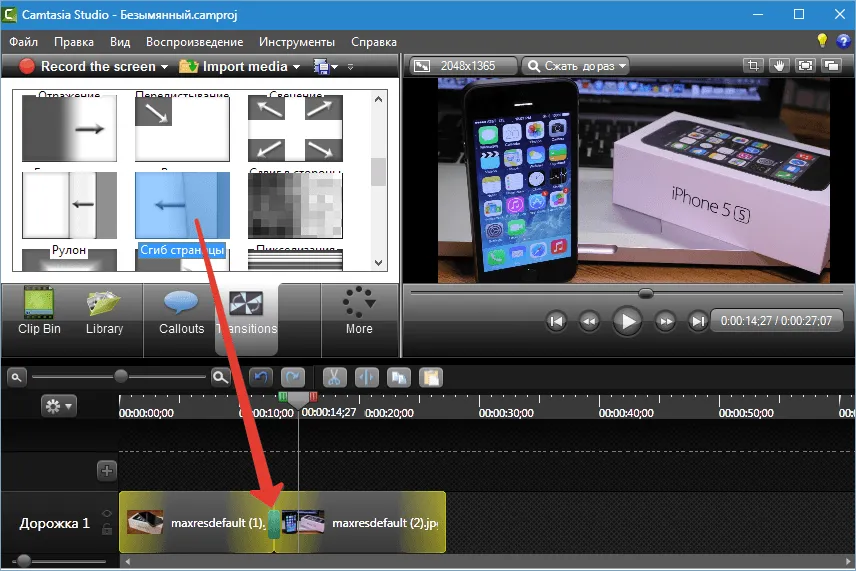Open timeline gear settings dropdown
Image resolution: width=856 pixels, height=571 pixels.
pos(58,406)
